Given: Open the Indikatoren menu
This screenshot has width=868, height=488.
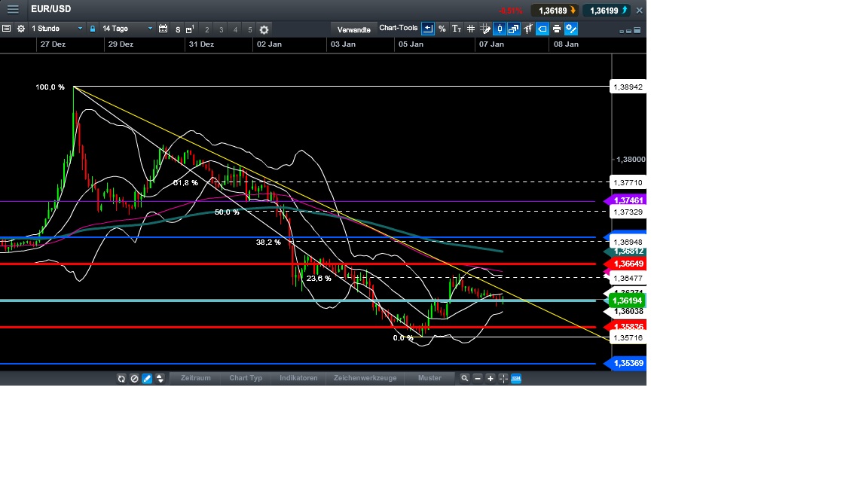Looking at the screenshot, I should click(298, 378).
